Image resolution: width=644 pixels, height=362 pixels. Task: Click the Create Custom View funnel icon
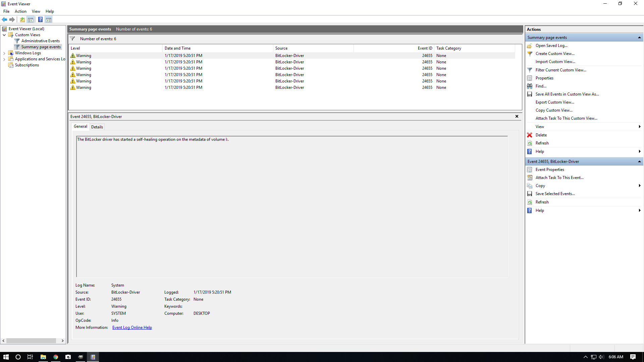(x=530, y=54)
